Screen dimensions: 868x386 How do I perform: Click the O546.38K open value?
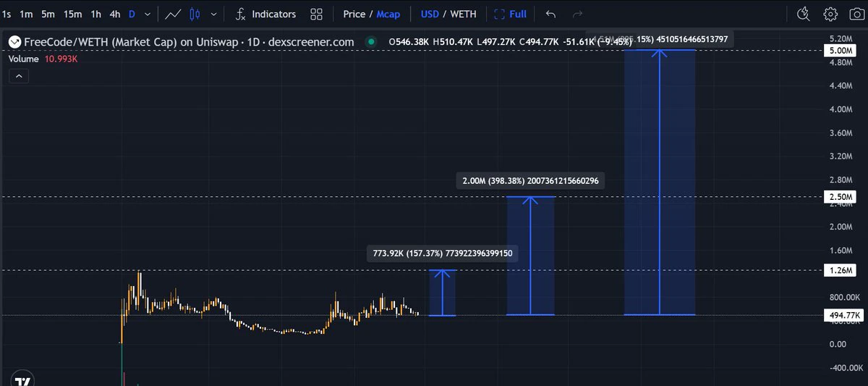click(410, 42)
